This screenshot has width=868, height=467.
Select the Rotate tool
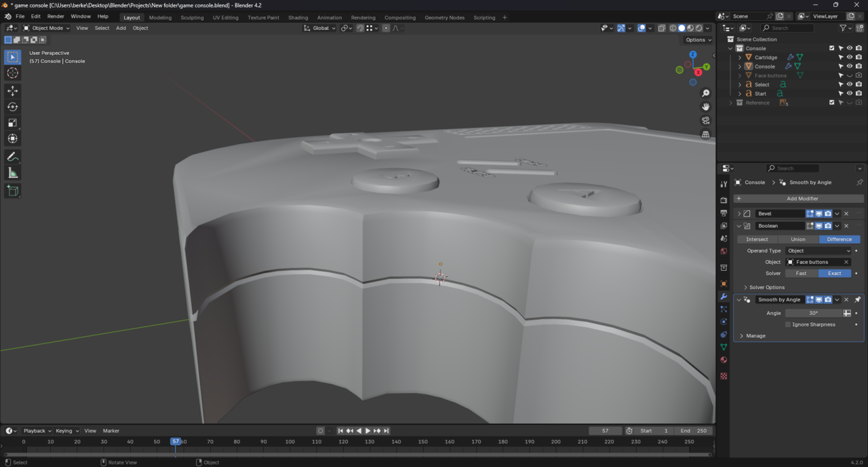click(12, 107)
